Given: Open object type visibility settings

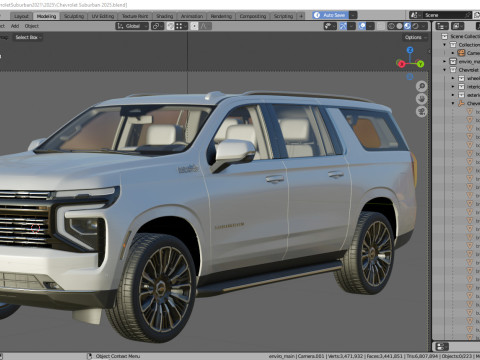Looking at the screenshot, I should tap(330, 26).
